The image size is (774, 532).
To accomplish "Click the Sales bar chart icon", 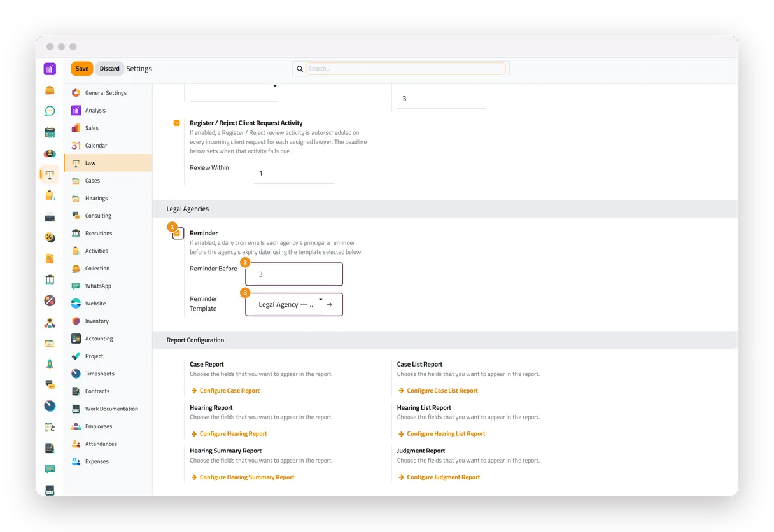I will coord(76,128).
